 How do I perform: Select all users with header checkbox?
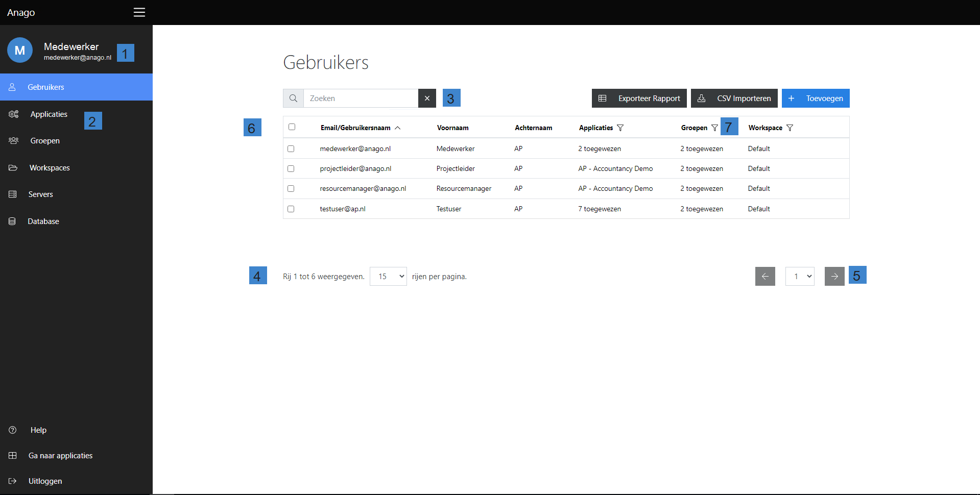point(292,127)
